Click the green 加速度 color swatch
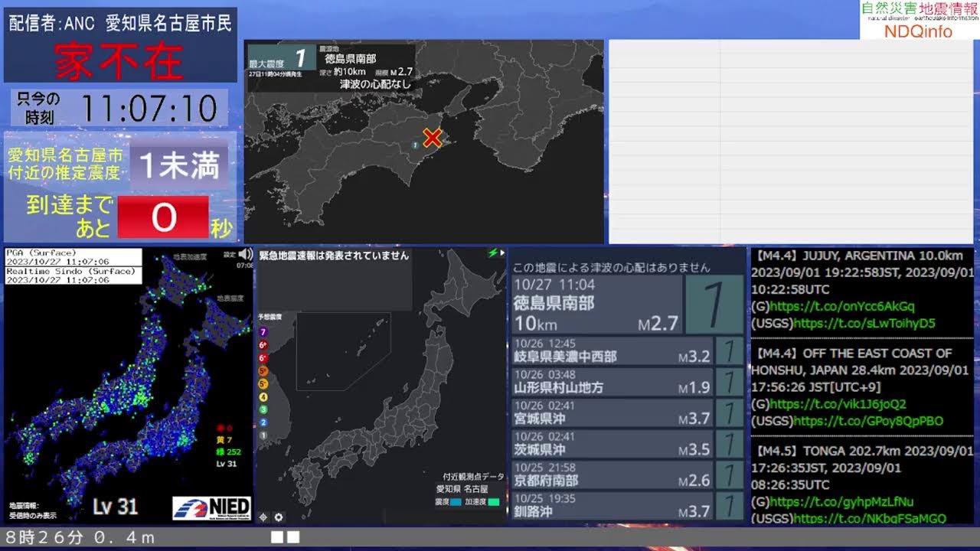This screenshot has height=551, width=980. tap(494, 502)
